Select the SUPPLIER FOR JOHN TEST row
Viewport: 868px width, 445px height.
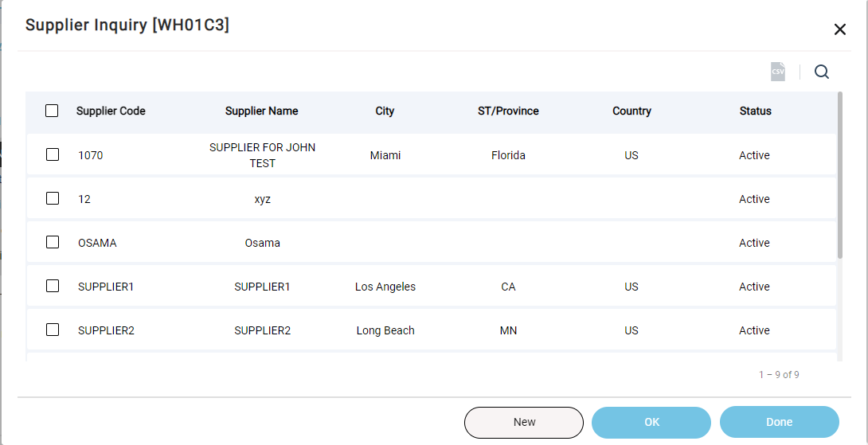coord(432,154)
